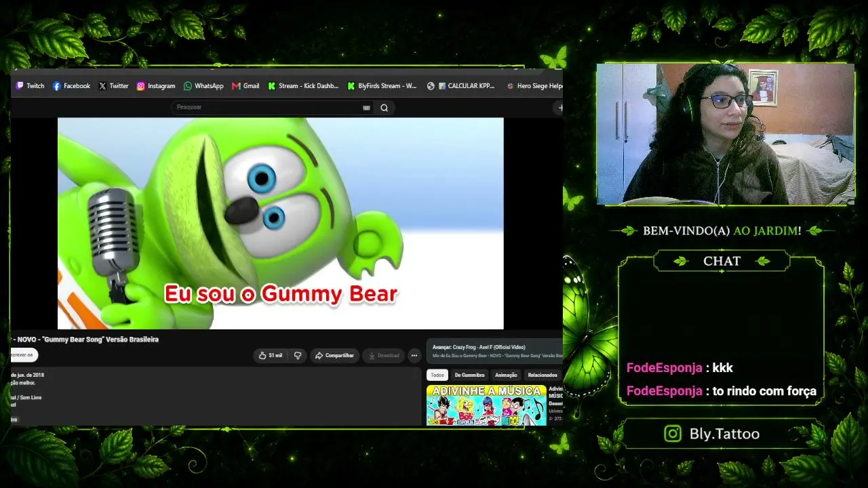Image resolution: width=868 pixels, height=488 pixels.
Task: Click the Download button
Action: coord(383,356)
